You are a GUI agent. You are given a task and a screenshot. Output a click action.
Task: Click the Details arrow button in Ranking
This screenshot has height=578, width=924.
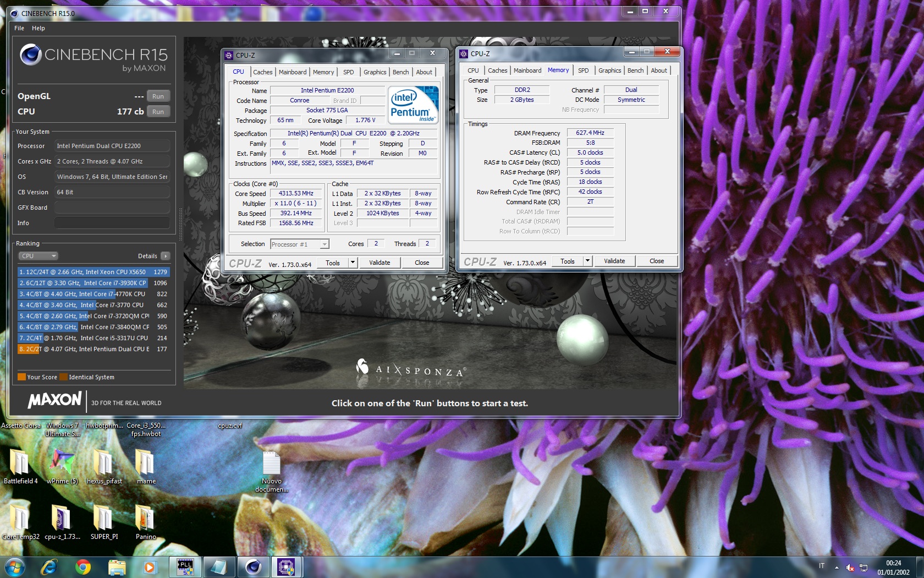(166, 256)
